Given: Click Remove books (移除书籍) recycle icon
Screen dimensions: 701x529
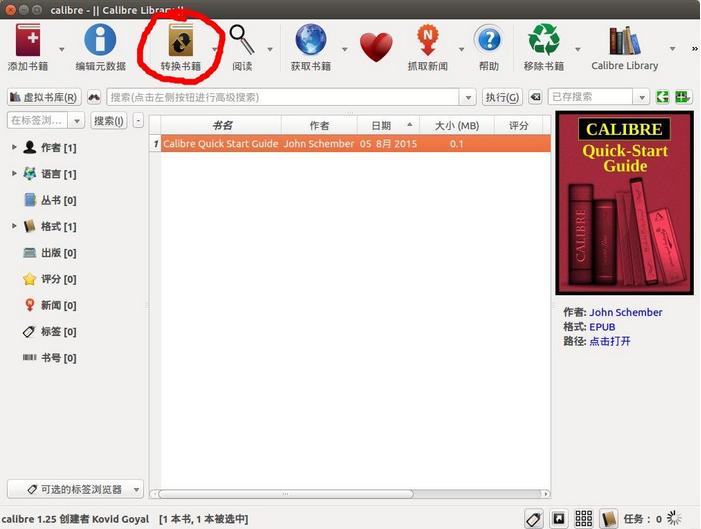Looking at the screenshot, I should [x=544, y=40].
